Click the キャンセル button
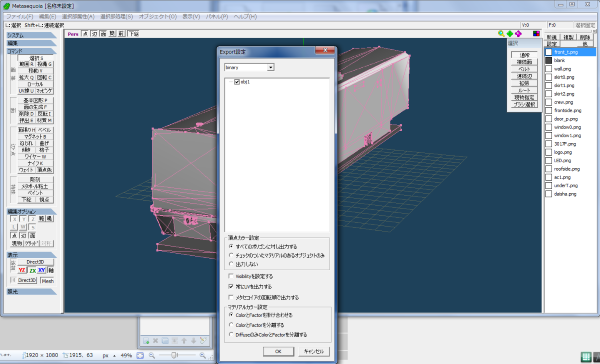The width and height of the screenshot is (600, 364). (314, 351)
